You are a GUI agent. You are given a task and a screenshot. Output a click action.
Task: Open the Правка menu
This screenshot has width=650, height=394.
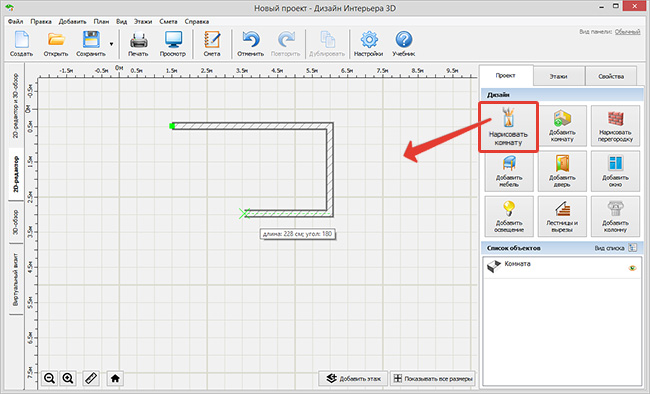coord(41,21)
